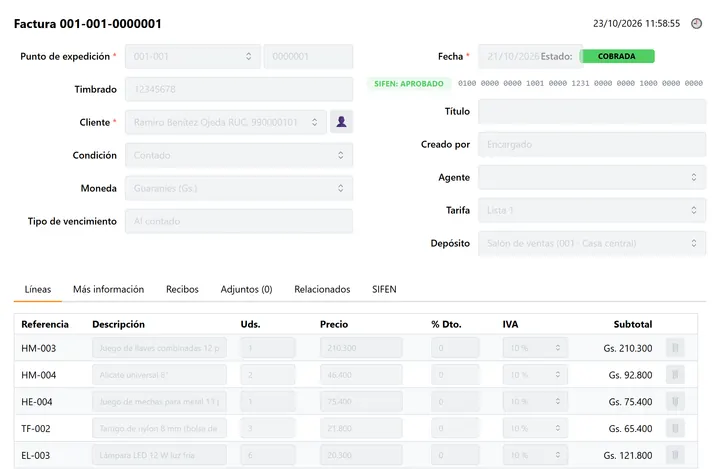The width and height of the screenshot is (720, 469).
Task: Click the Uds. field for EL-003
Action: point(268,455)
